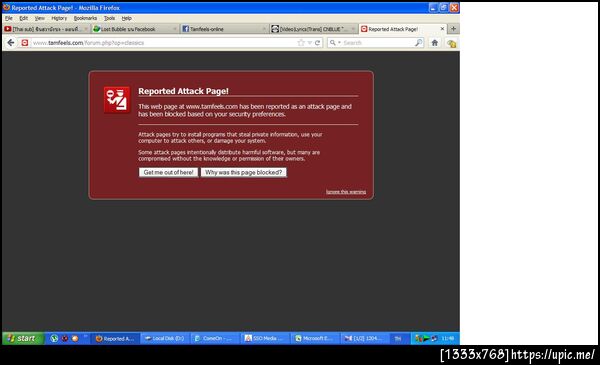This screenshot has width=600, height=365.
Task: Click the language bar indicator in taskbar
Action: 398,339
